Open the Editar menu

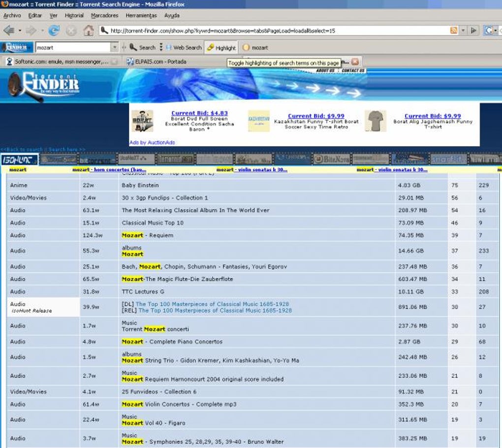(34, 15)
